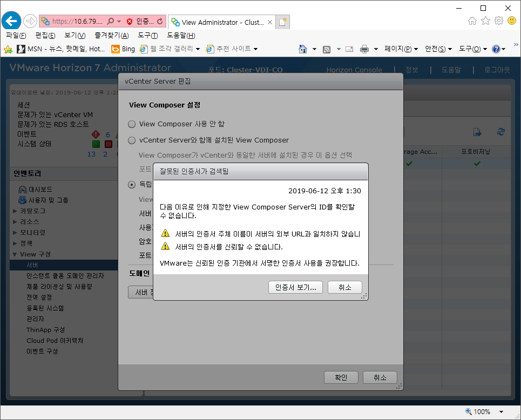
Task: Expand the 정책 tree node
Action: [x=15, y=243]
